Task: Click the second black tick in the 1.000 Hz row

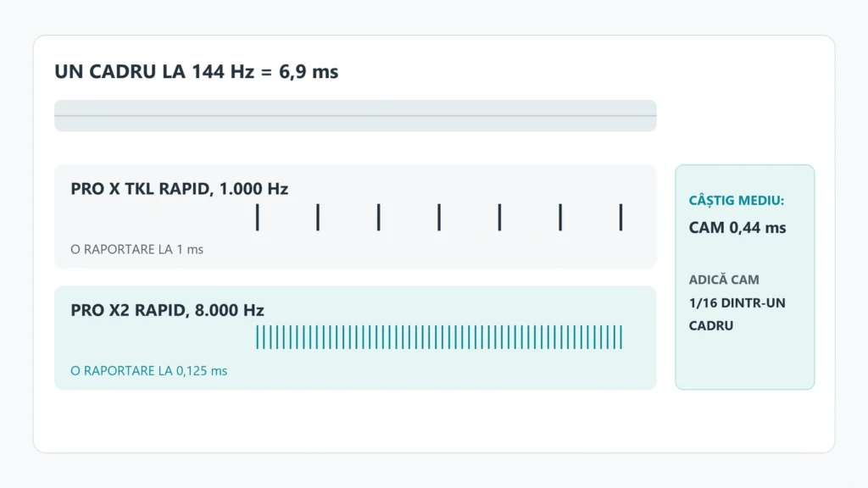Action: [318, 217]
